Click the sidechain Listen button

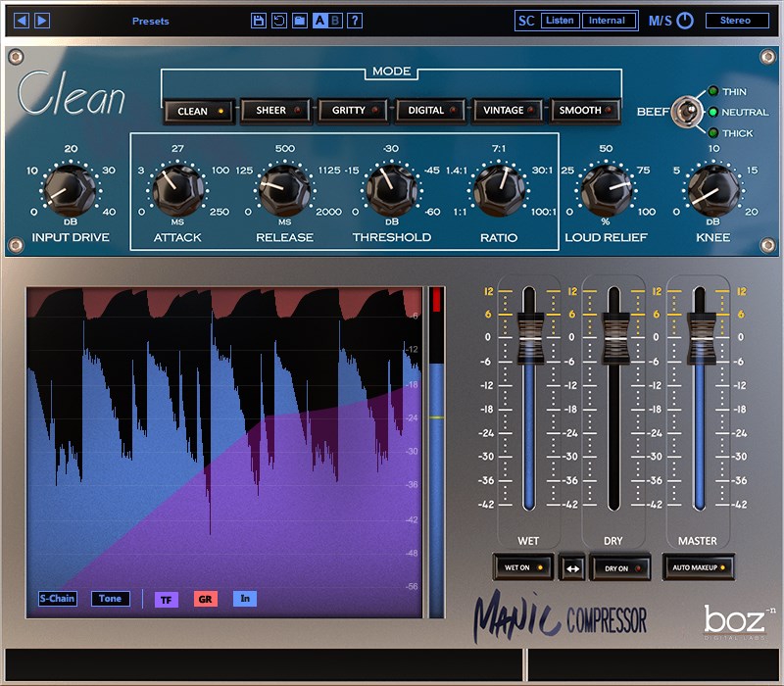pos(560,21)
